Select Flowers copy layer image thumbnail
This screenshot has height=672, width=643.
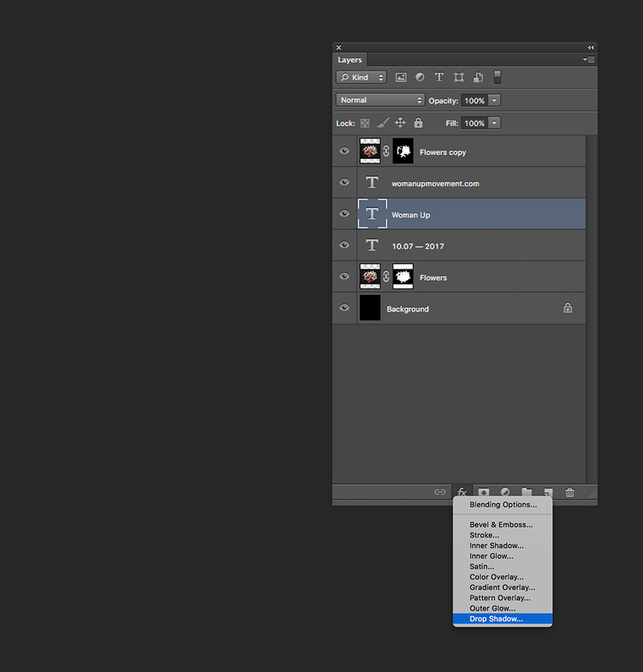point(370,151)
